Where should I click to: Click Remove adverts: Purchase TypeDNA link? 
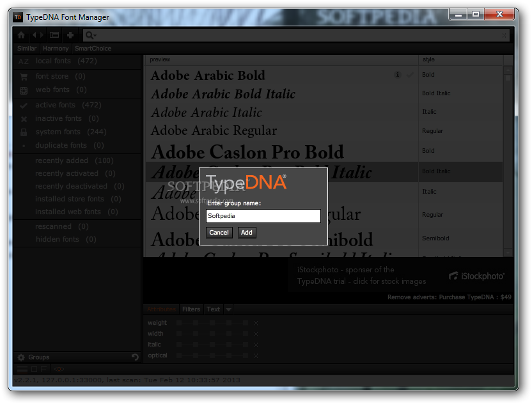pos(450,297)
